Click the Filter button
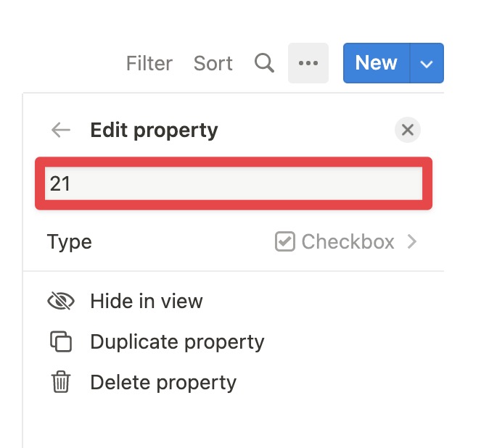Image resolution: width=489 pixels, height=448 pixels. click(149, 63)
